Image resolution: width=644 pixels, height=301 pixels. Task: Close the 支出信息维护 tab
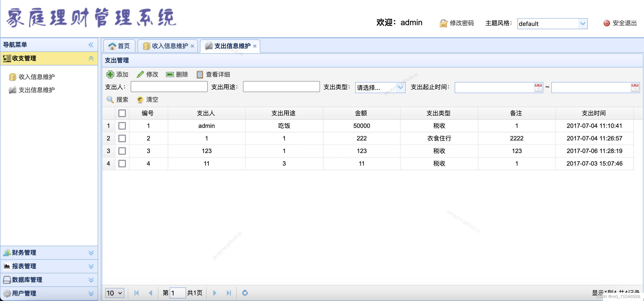tap(255, 46)
